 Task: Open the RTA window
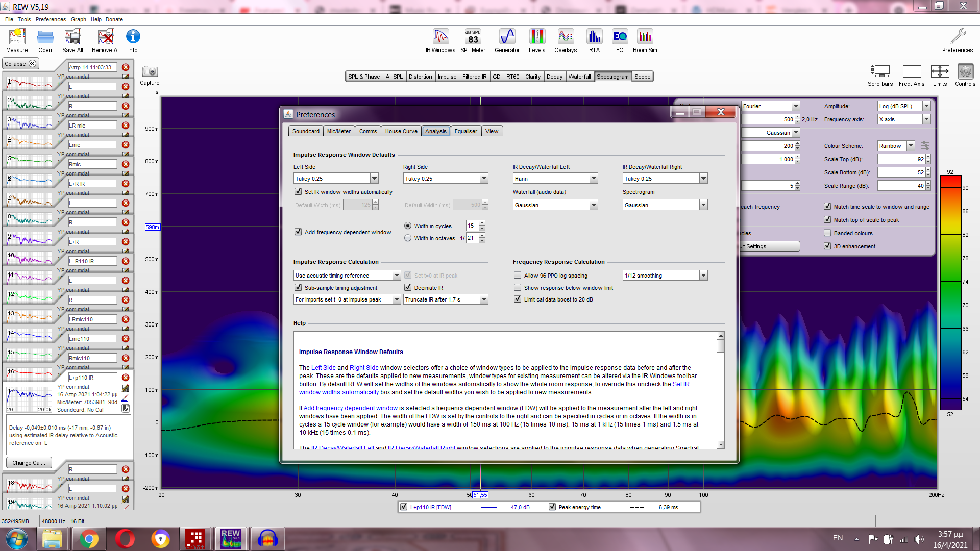pyautogui.click(x=594, y=40)
